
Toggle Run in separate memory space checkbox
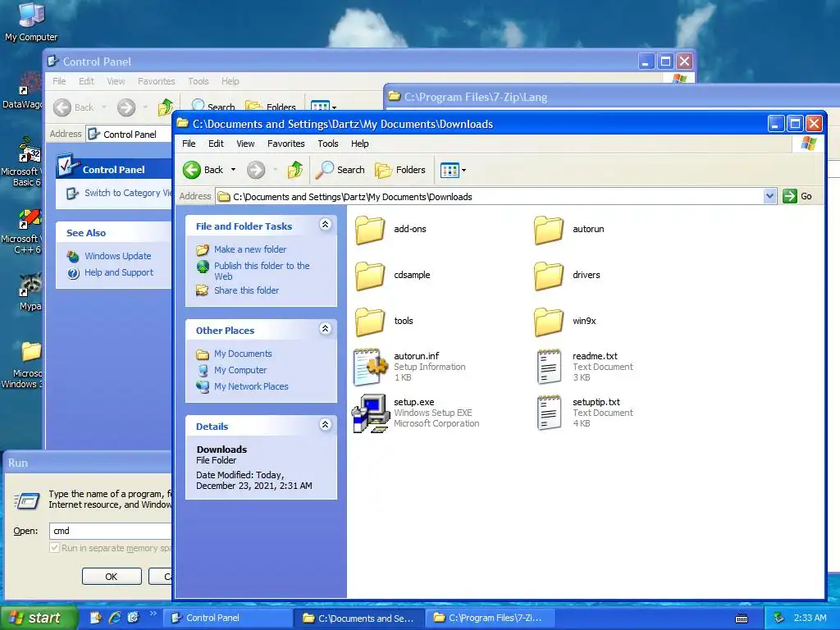coord(54,548)
